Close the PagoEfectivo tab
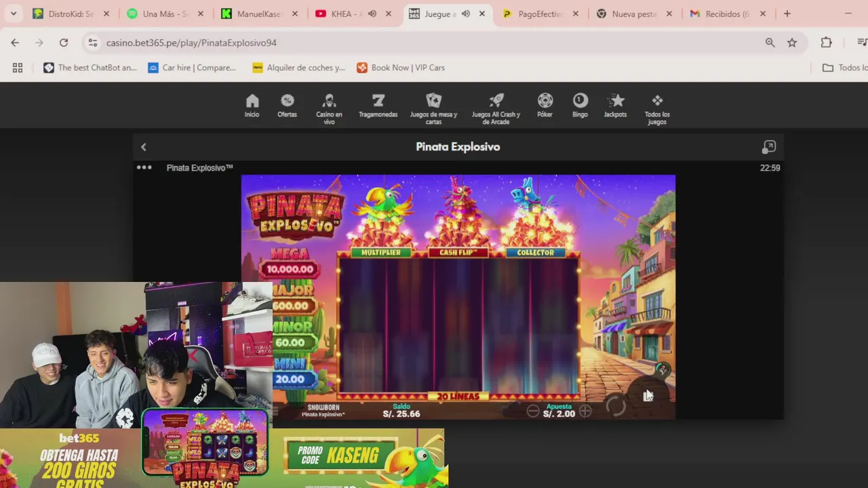This screenshot has height=488, width=868. point(576,14)
